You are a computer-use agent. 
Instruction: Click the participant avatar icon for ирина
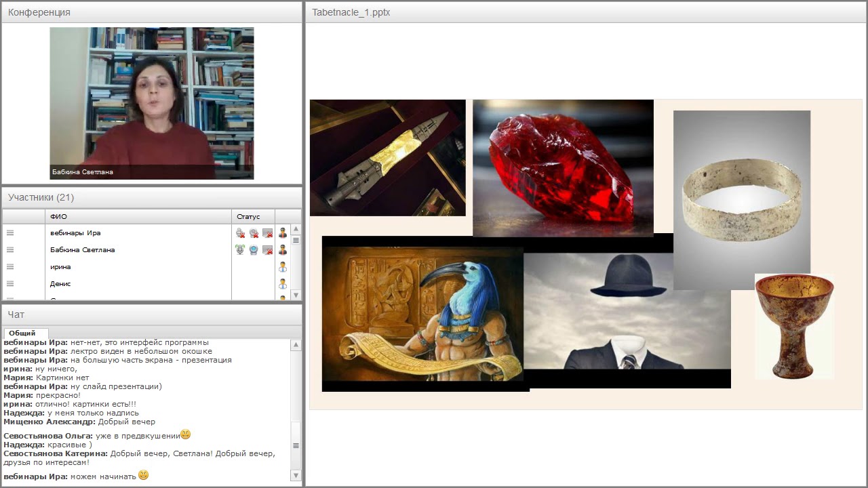pos(283,267)
